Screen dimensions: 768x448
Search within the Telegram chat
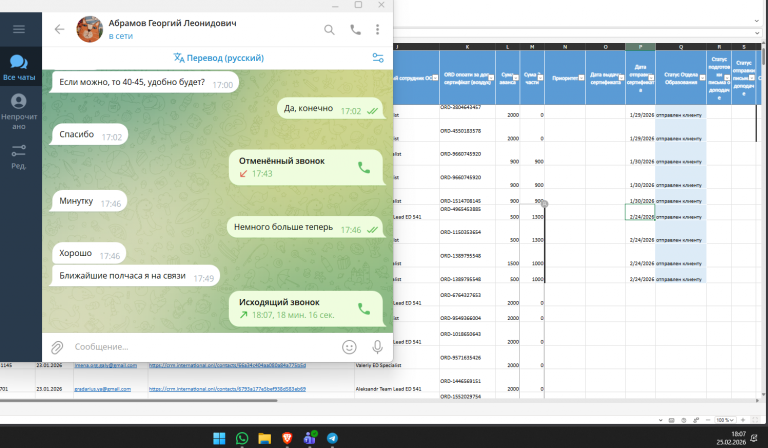point(329,30)
